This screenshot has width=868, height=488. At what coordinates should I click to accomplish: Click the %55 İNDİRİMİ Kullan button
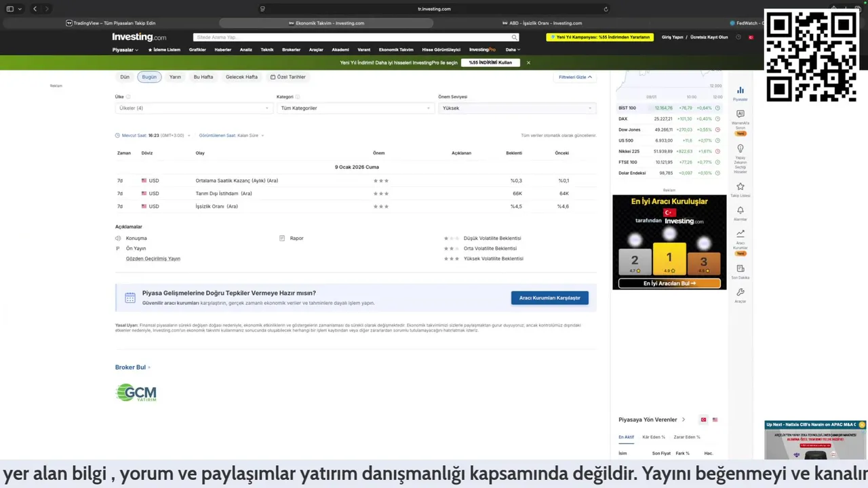[x=490, y=62]
